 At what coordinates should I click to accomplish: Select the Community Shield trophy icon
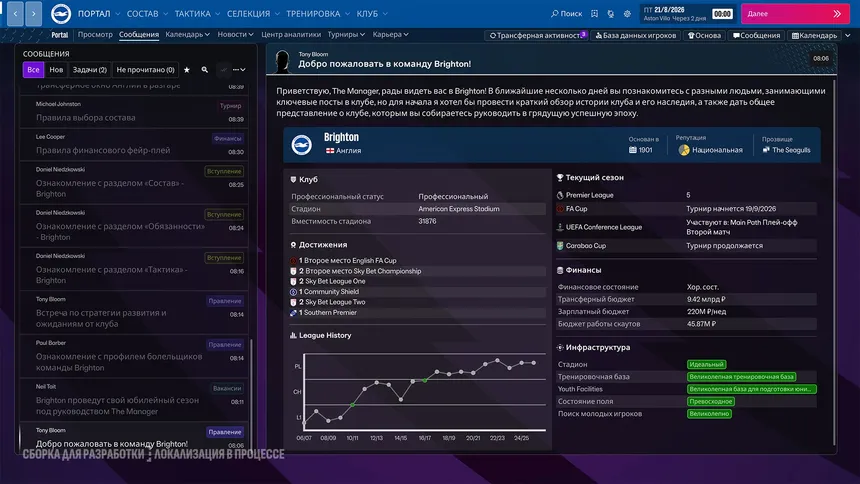(293, 292)
